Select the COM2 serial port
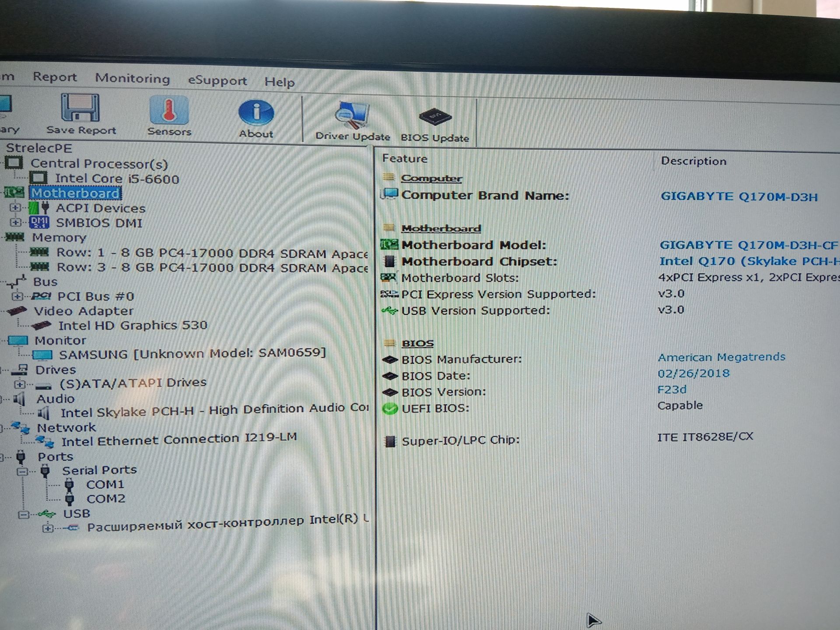This screenshot has width=840, height=630. point(105,499)
